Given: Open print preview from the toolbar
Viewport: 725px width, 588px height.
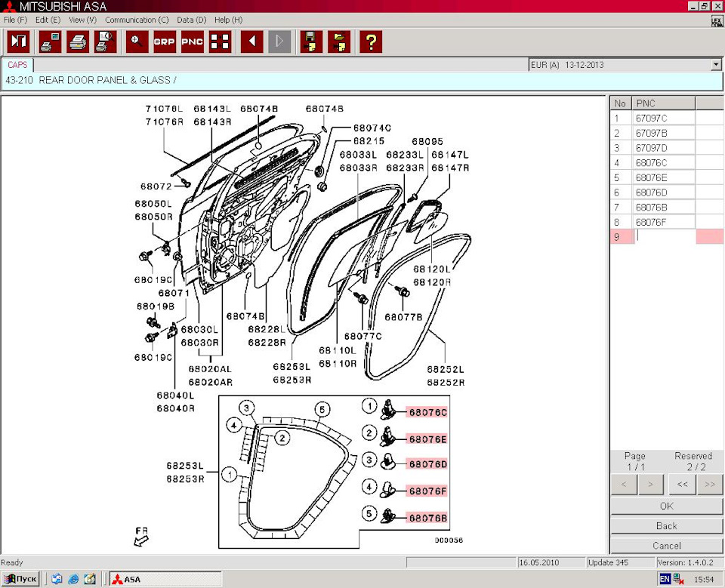Looking at the screenshot, I should point(105,42).
